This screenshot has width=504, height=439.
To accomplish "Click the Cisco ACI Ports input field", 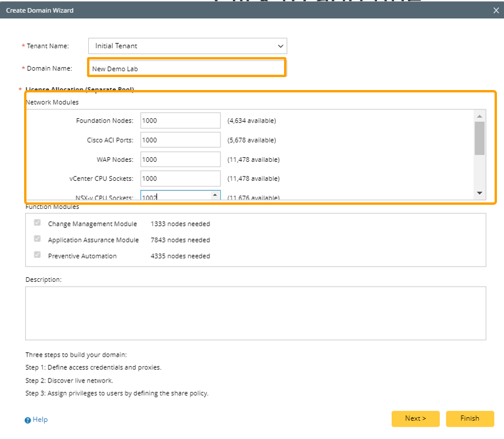I will 180,140.
